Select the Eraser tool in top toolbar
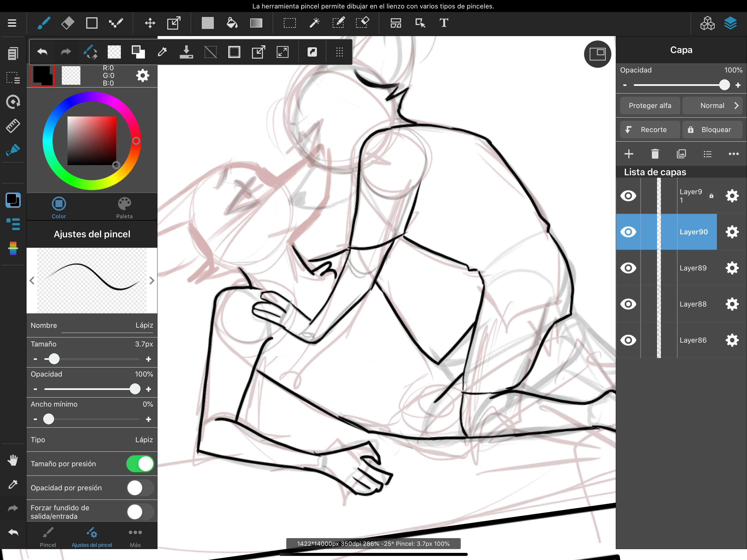747x560 pixels. (68, 23)
